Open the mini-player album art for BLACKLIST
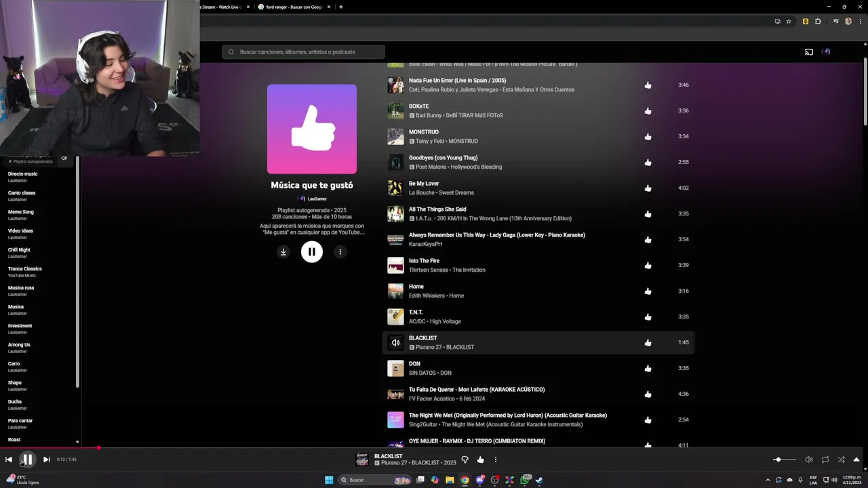 [x=362, y=460]
